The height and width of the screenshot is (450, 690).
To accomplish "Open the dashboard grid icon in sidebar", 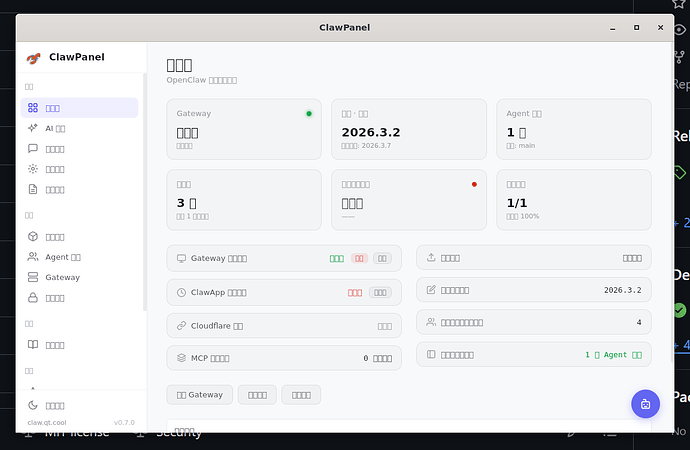I will coord(33,108).
